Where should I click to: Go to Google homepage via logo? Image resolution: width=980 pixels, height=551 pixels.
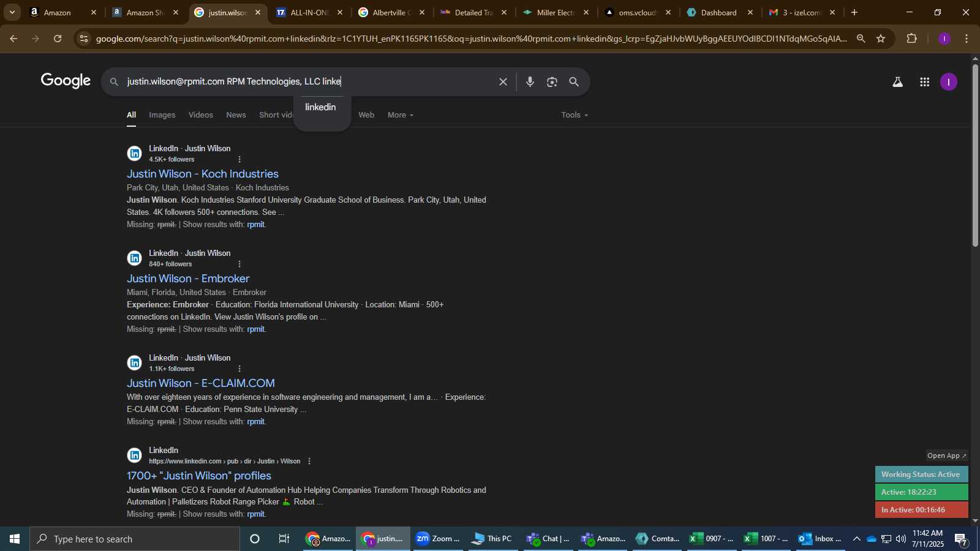pos(66,81)
